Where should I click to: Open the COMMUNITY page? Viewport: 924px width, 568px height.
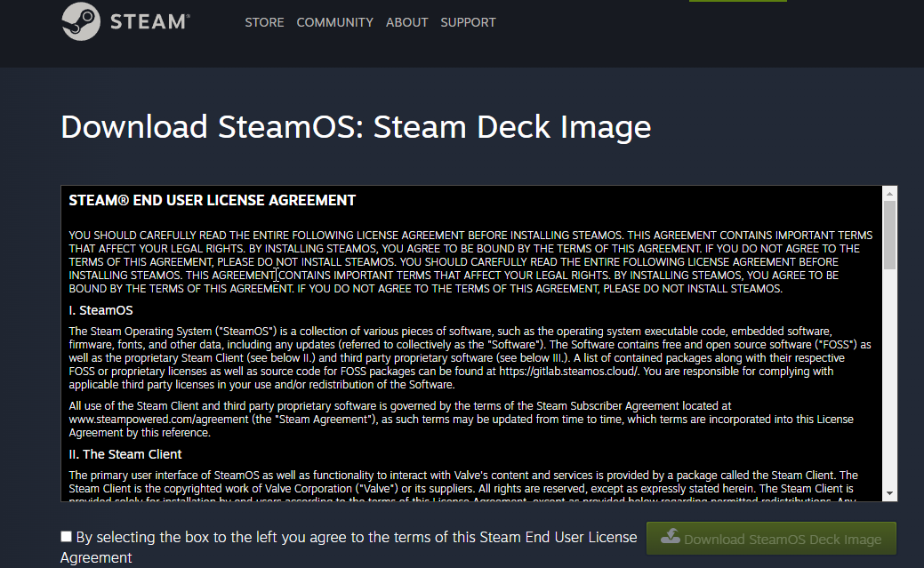tap(334, 22)
